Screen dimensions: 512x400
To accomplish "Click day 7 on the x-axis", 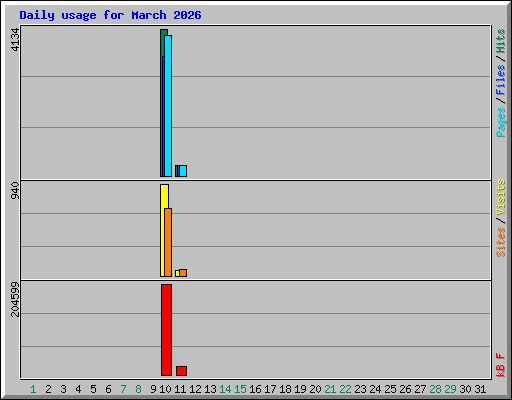I will click(x=123, y=389).
